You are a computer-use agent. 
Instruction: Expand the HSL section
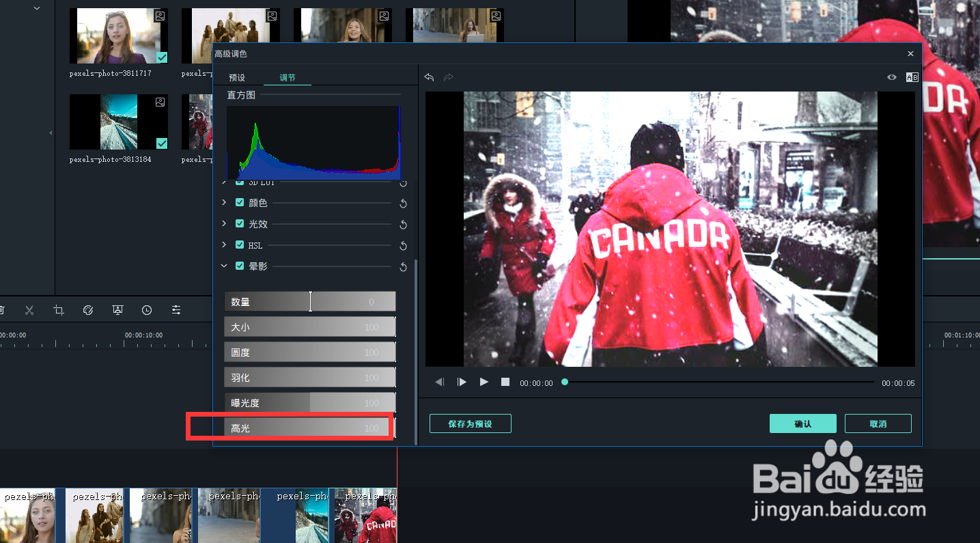tap(224, 245)
